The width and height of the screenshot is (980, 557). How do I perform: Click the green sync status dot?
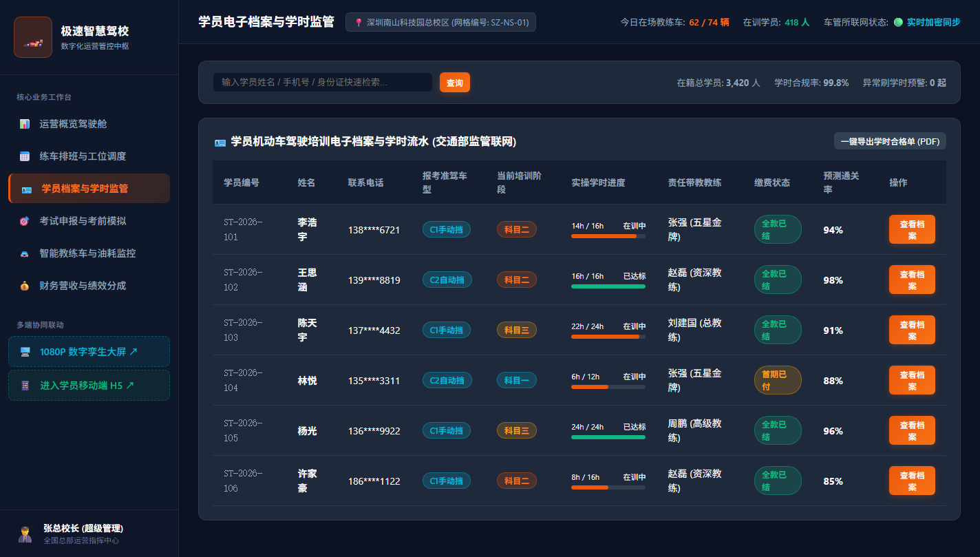click(898, 22)
